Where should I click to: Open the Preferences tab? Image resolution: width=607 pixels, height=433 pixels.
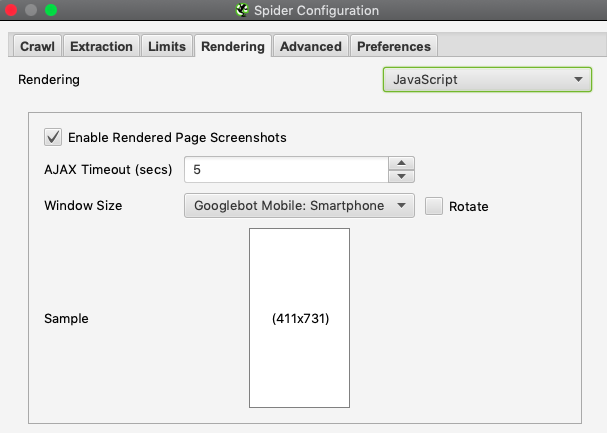click(394, 46)
